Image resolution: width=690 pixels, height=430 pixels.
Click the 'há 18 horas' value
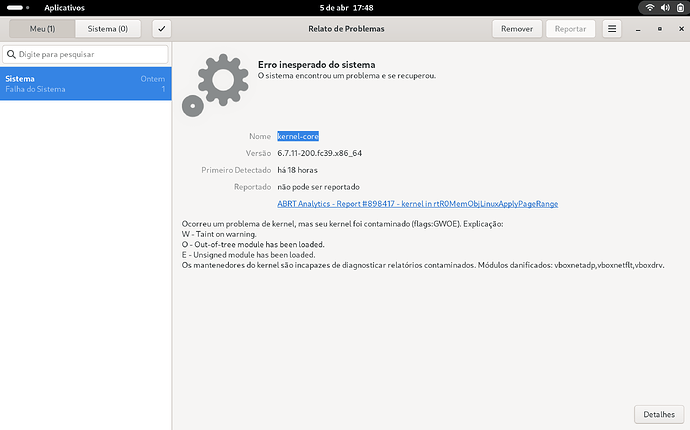coord(297,170)
